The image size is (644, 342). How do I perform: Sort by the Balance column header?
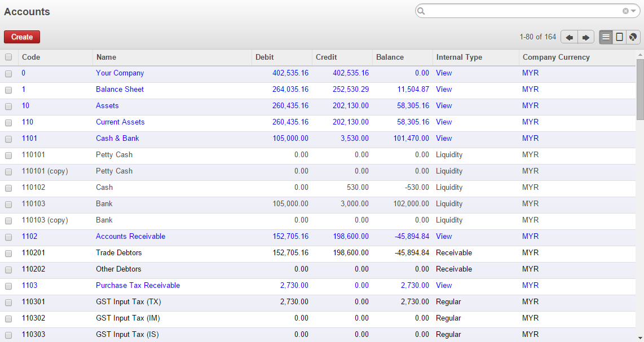click(x=389, y=57)
